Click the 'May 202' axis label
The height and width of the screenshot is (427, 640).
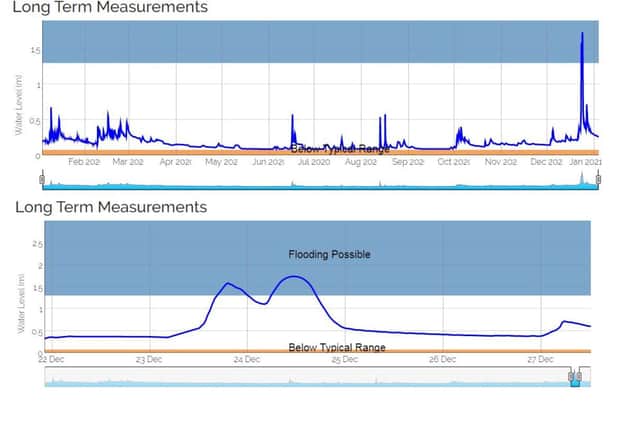(x=221, y=162)
